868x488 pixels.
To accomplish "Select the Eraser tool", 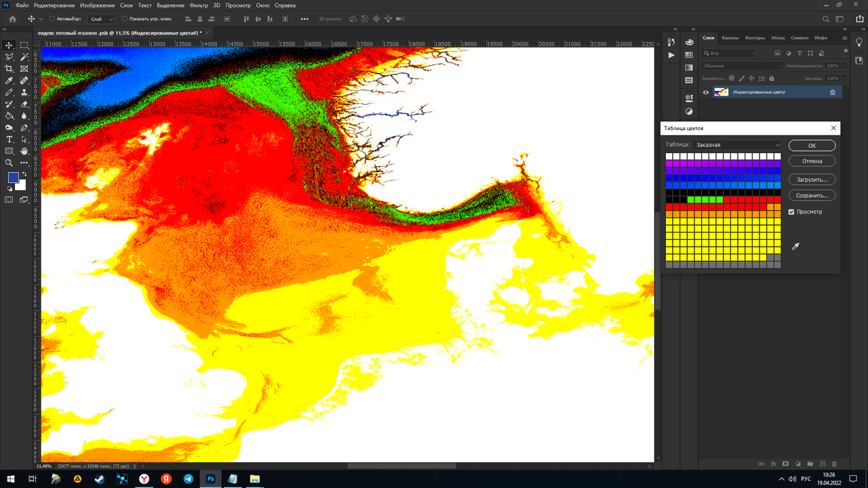I will pyautogui.click(x=24, y=104).
